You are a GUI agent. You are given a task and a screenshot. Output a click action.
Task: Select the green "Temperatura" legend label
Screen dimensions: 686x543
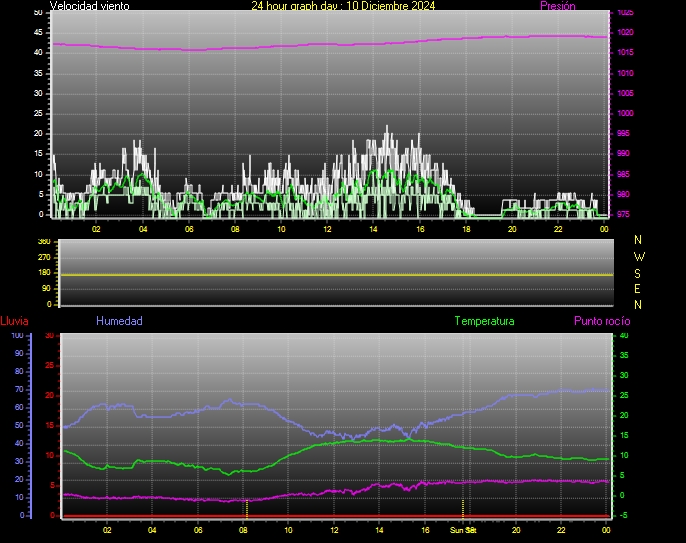(484, 321)
